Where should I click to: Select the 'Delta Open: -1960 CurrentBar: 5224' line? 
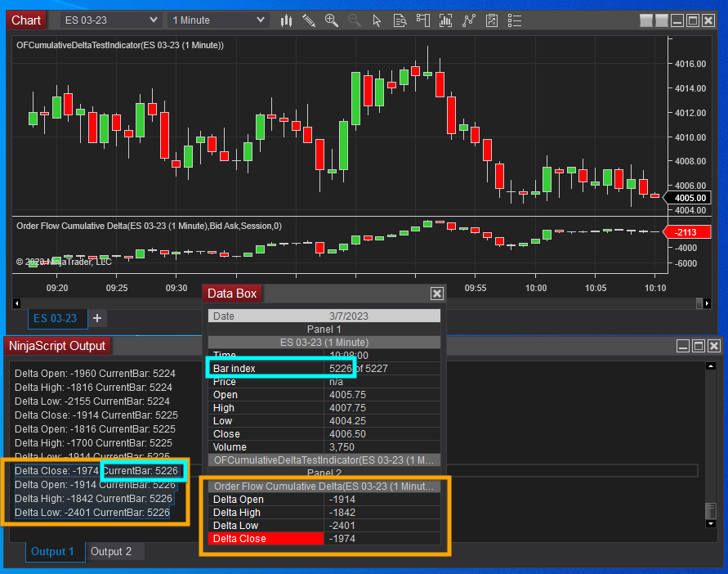(x=95, y=374)
